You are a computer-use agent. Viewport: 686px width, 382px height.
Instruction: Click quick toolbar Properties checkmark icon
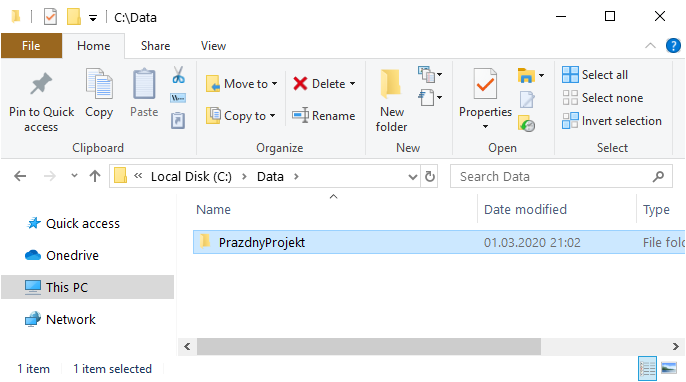coord(50,17)
